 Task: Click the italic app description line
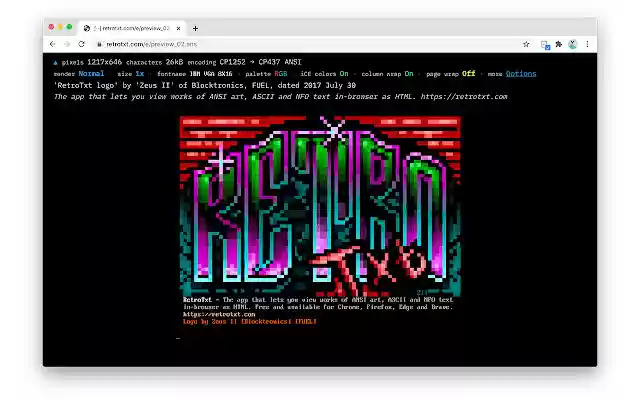pyautogui.click(x=281, y=97)
